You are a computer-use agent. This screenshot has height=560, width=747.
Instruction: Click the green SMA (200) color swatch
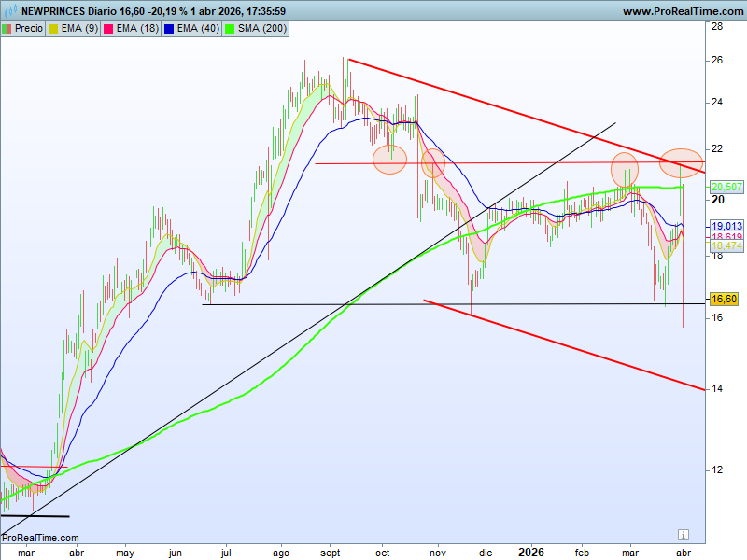230,29
